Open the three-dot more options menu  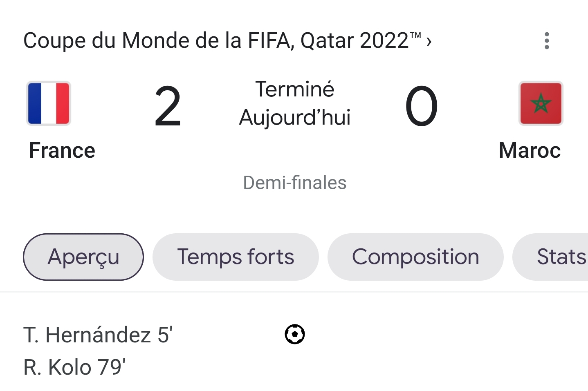click(547, 41)
